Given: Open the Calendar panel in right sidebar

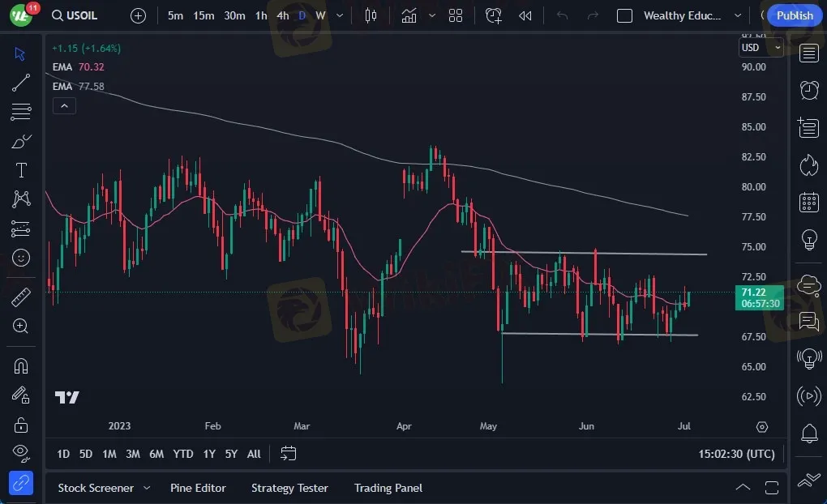Looking at the screenshot, I should pyautogui.click(x=808, y=202).
